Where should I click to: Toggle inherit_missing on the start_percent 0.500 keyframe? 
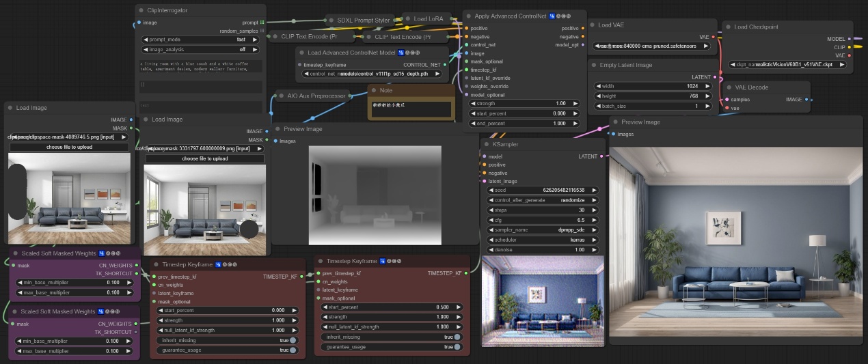[x=446, y=337]
